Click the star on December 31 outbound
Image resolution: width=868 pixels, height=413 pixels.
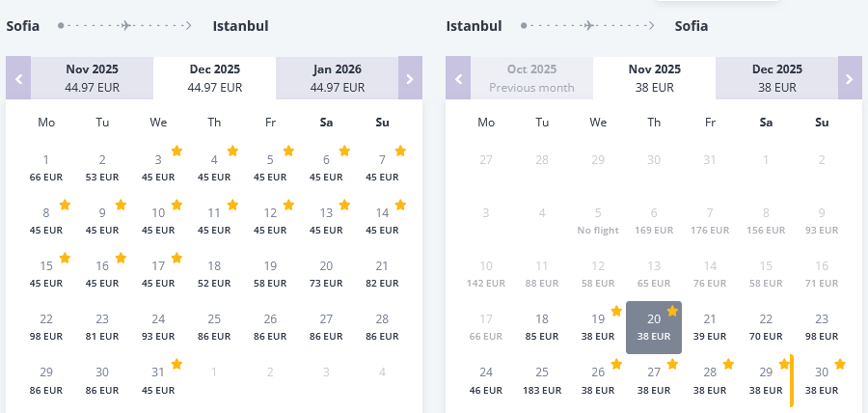[176, 364]
